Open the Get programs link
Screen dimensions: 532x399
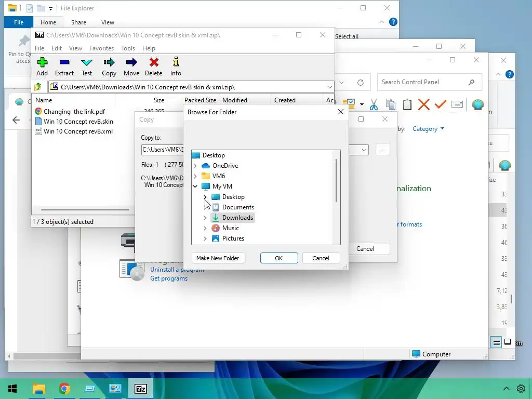click(169, 278)
